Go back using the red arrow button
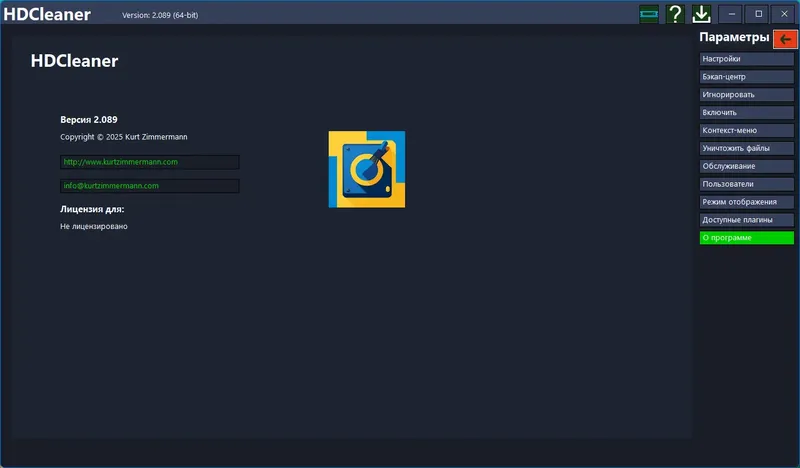This screenshot has width=800, height=468. pyautogui.click(x=785, y=39)
